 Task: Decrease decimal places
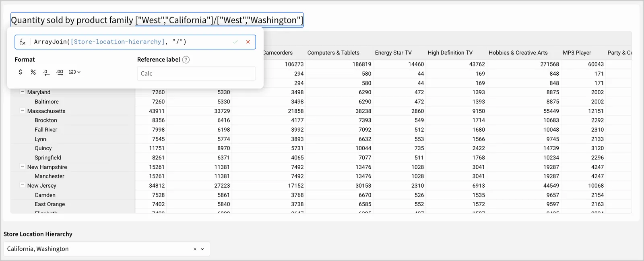coord(46,72)
